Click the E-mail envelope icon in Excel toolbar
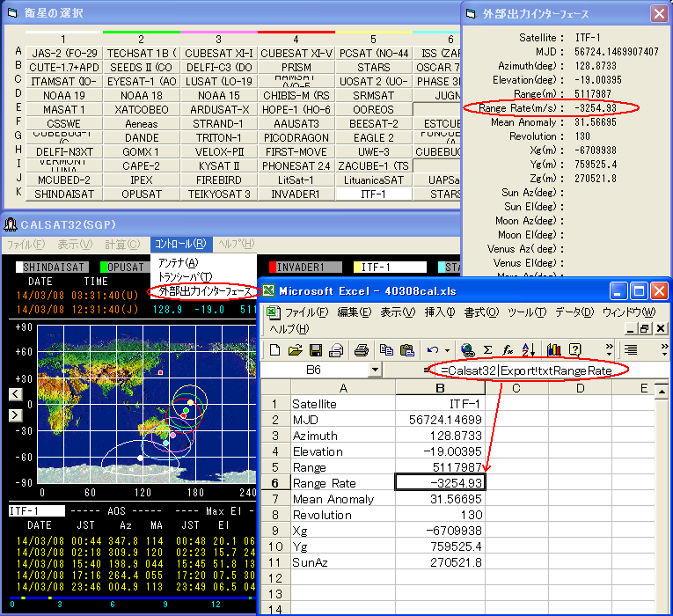This screenshot has height=616, width=673. [336, 350]
